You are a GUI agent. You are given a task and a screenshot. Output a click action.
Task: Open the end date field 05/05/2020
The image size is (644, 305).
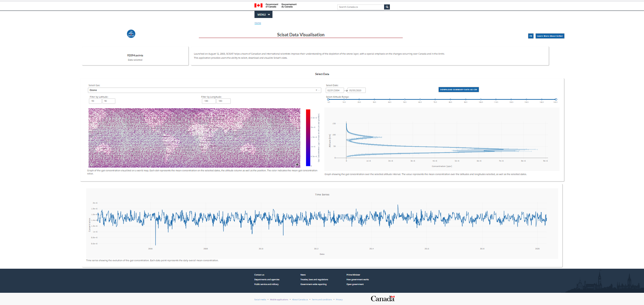point(357,90)
